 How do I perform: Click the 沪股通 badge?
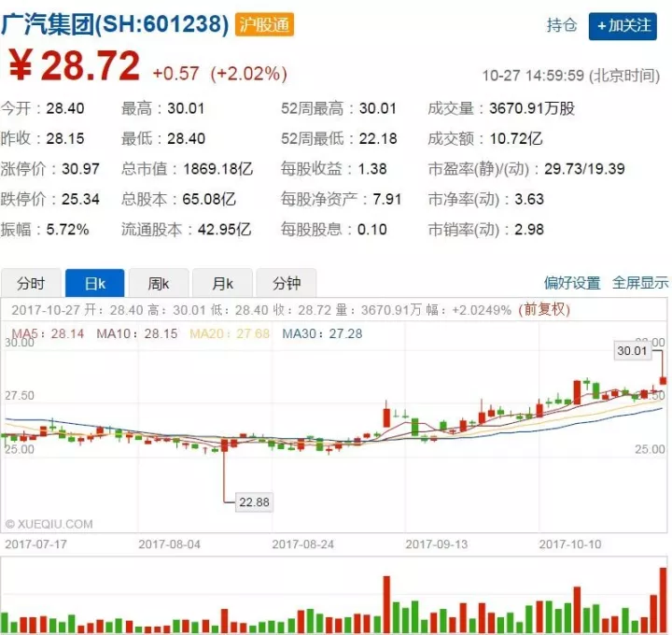click(264, 24)
